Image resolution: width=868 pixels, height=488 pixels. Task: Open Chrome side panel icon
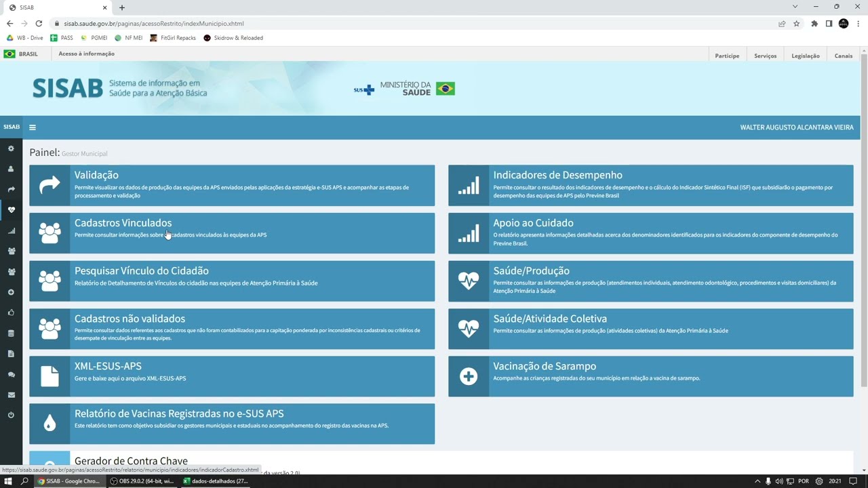829,23
